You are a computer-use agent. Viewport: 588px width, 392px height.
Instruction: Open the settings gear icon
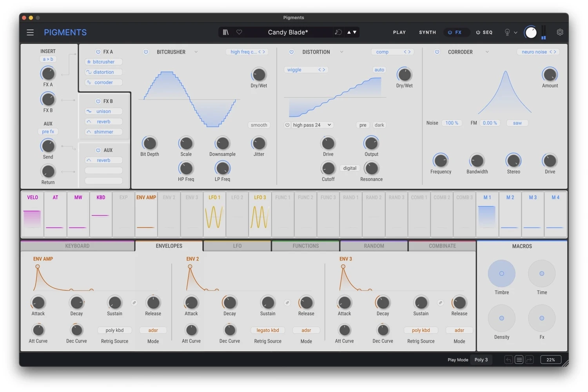560,32
